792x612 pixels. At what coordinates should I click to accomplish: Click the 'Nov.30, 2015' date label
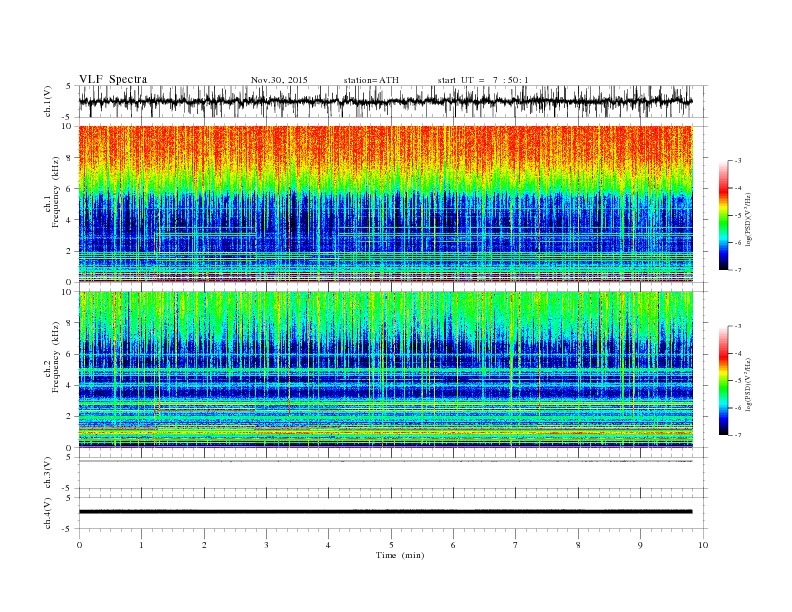[279, 80]
